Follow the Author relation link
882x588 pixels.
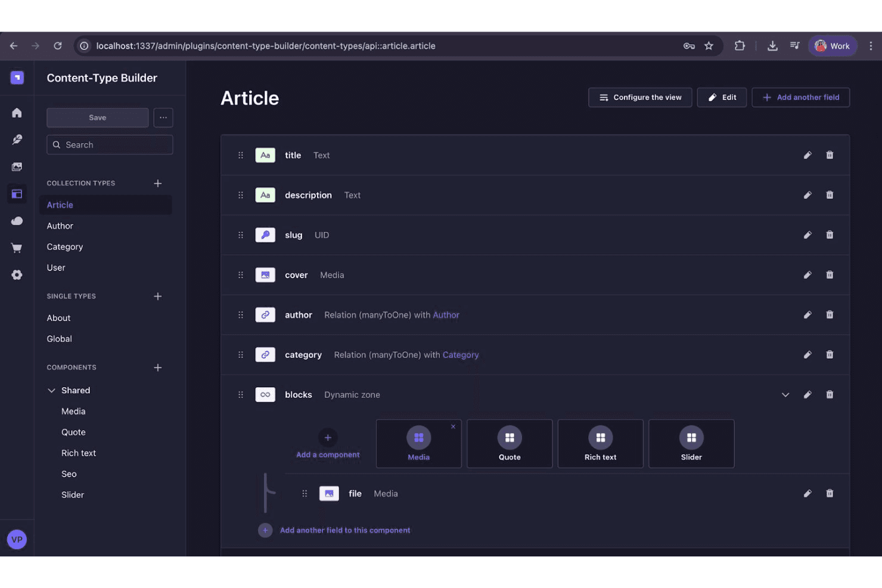pyautogui.click(x=446, y=315)
